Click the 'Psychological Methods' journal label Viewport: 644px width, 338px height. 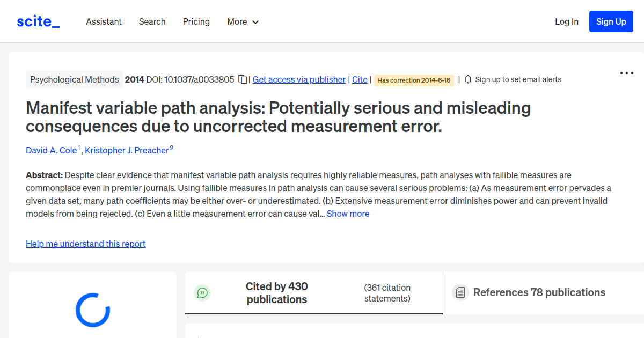point(75,79)
